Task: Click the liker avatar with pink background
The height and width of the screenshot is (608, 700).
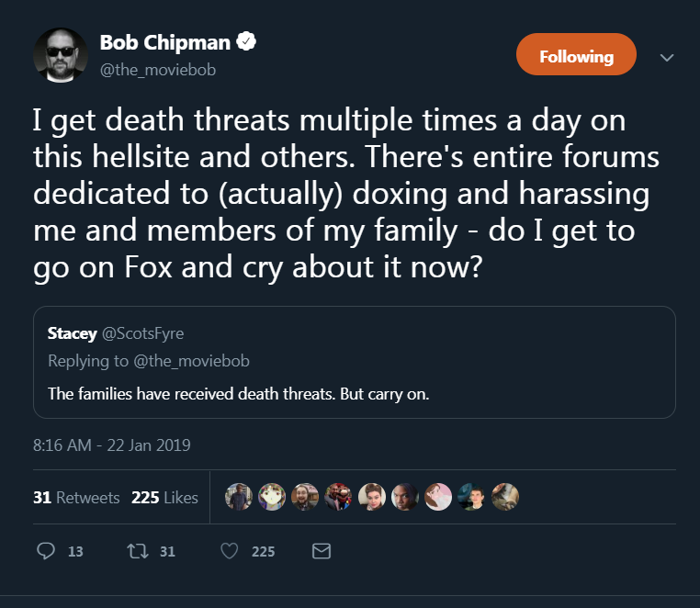Action: point(438,497)
